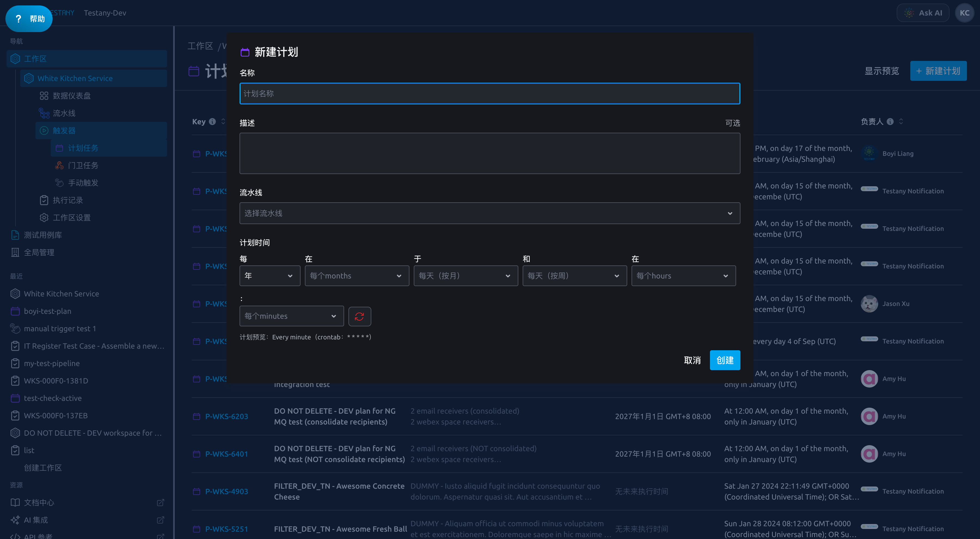Open the P-WKS-6401 plan link
This screenshot has width=980, height=539.
tap(226, 454)
